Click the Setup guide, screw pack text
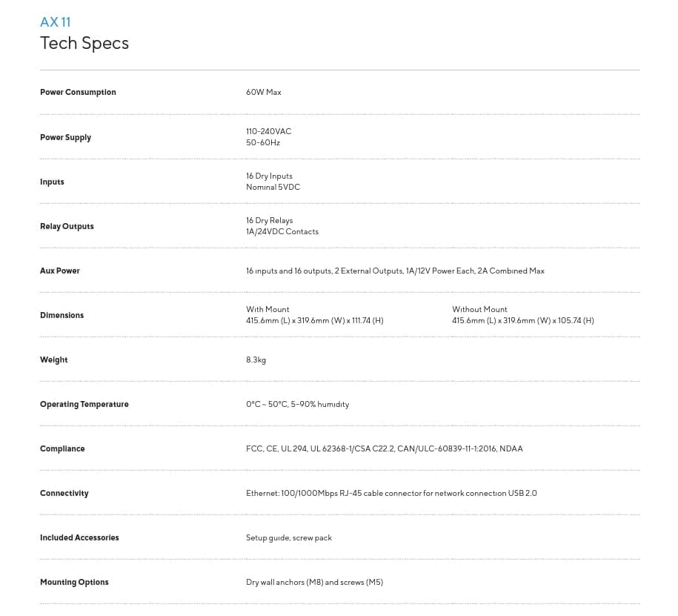 289,537
